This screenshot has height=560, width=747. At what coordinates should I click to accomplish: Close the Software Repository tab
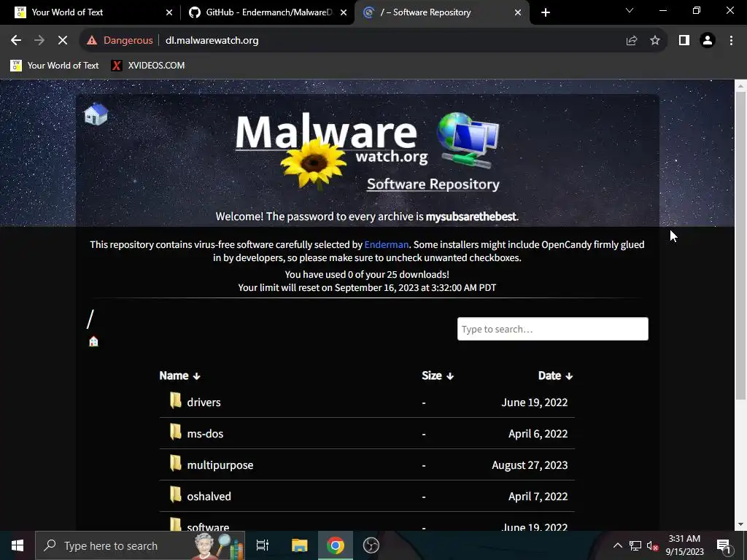coord(518,12)
